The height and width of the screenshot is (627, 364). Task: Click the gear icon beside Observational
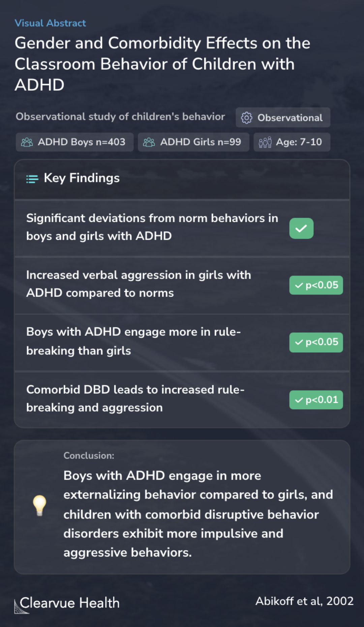click(246, 118)
